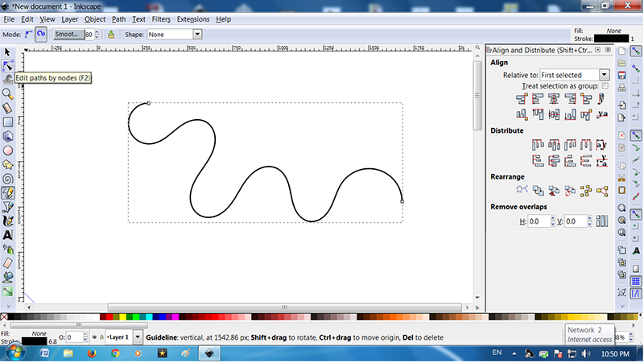Screen dimensions: 644x363
Task: Toggle guide snapping icon at bottom right
Action: 636,294
